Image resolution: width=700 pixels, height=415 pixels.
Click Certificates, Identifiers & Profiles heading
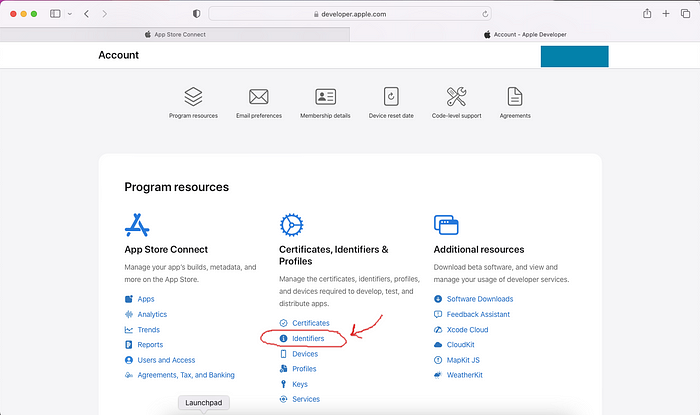point(333,255)
